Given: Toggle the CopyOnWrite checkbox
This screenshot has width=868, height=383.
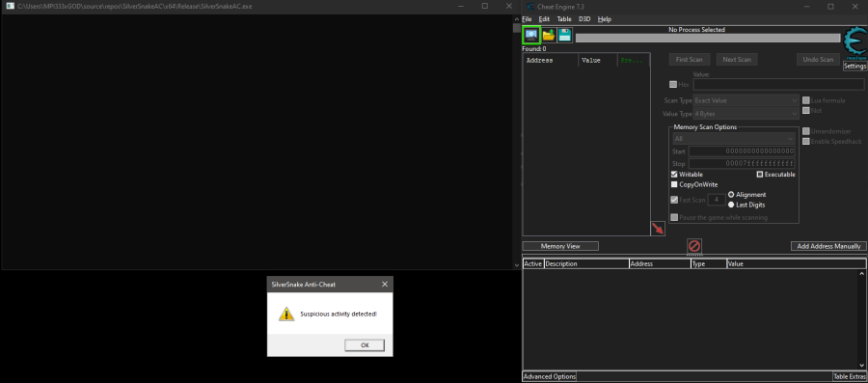Looking at the screenshot, I should tap(674, 185).
